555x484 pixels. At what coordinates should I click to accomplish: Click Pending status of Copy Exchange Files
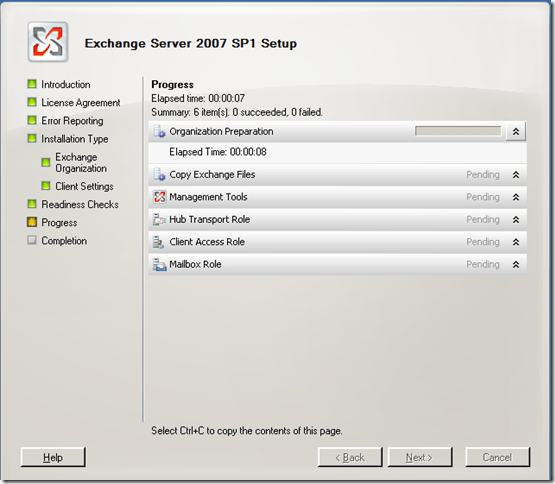pyautogui.click(x=483, y=175)
